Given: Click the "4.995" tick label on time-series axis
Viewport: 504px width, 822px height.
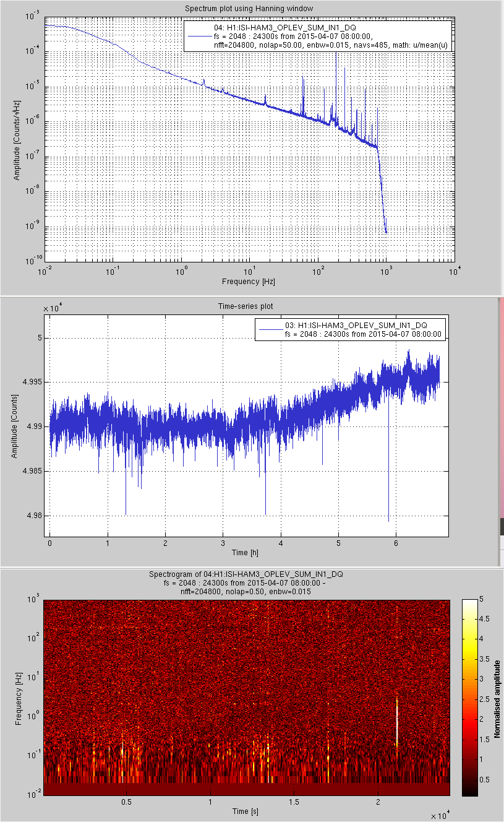Looking at the screenshot, I should 32,382.
